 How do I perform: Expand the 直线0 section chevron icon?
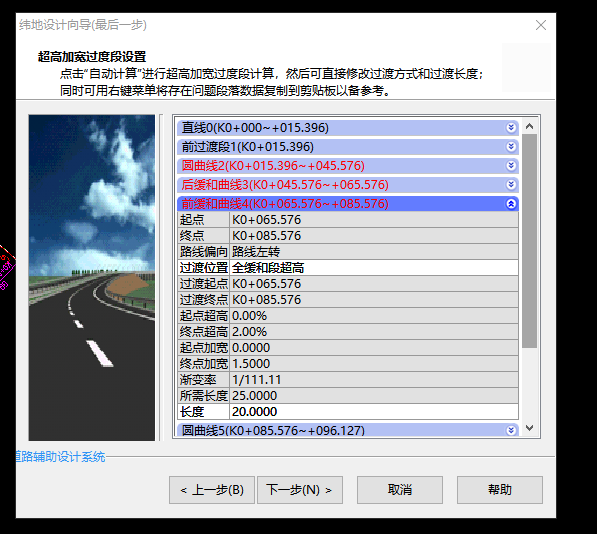(511, 128)
